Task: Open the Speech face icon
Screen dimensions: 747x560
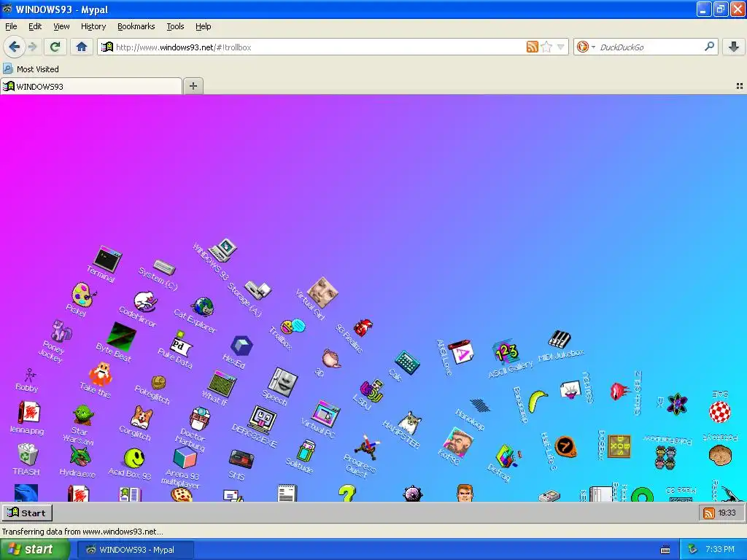Action: click(x=283, y=382)
